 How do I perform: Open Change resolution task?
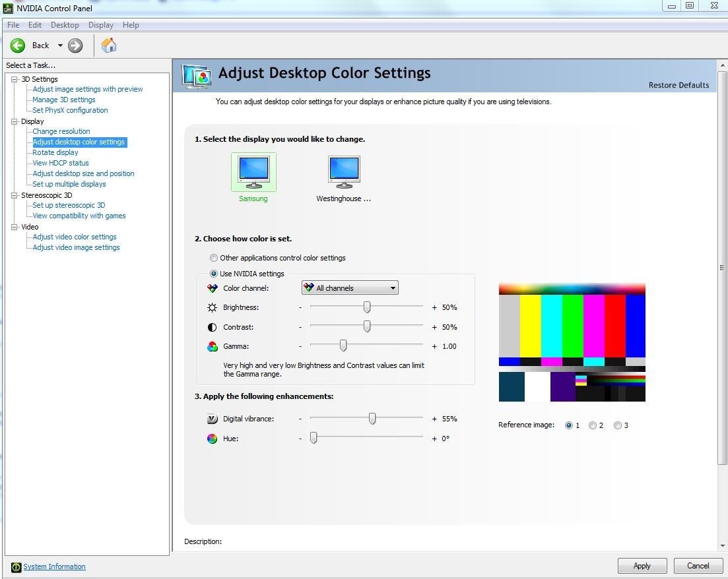tap(61, 132)
